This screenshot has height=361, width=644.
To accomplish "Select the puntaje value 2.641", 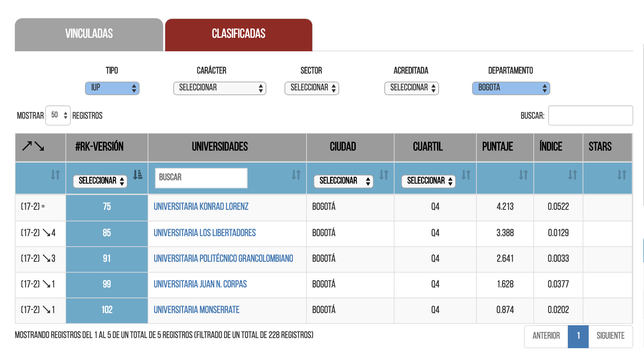I will point(505,258).
